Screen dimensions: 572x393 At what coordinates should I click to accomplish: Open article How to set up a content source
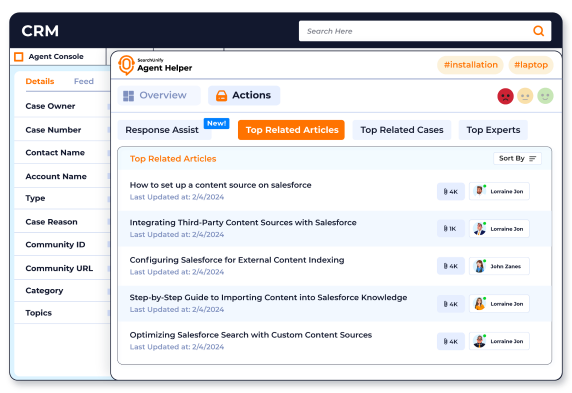click(x=220, y=185)
